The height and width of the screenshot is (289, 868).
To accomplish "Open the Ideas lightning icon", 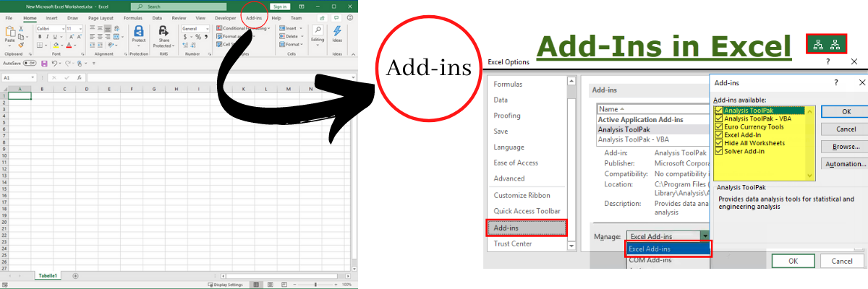I will click(x=337, y=31).
